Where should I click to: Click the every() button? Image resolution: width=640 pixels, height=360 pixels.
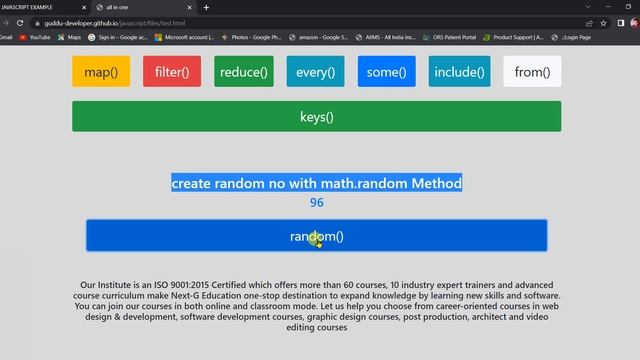316,71
